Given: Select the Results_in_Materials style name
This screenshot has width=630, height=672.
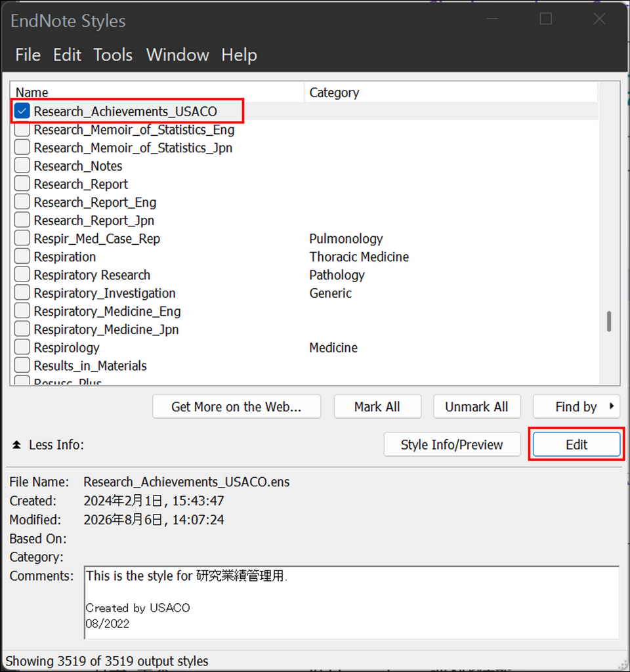Looking at the screenshot, I should tap(90, 366).
